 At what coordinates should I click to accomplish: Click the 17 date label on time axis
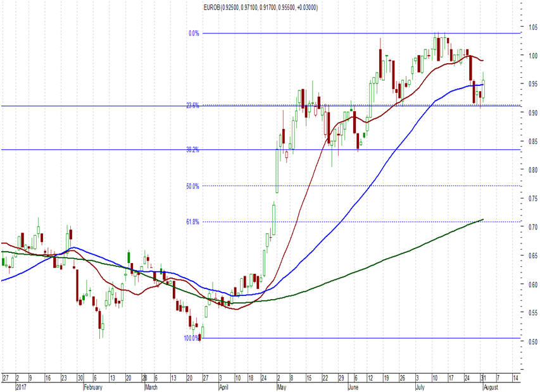(451, 378)
